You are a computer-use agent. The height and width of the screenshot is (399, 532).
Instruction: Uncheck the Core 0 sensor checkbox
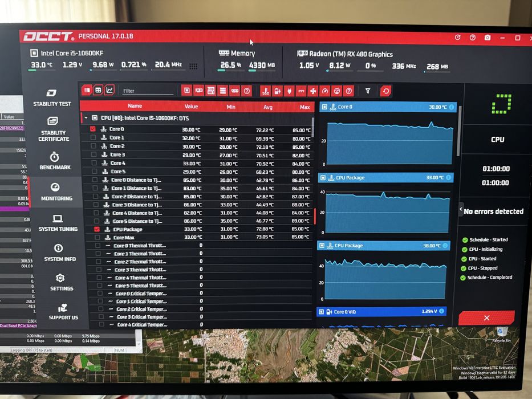coord(92,129)
